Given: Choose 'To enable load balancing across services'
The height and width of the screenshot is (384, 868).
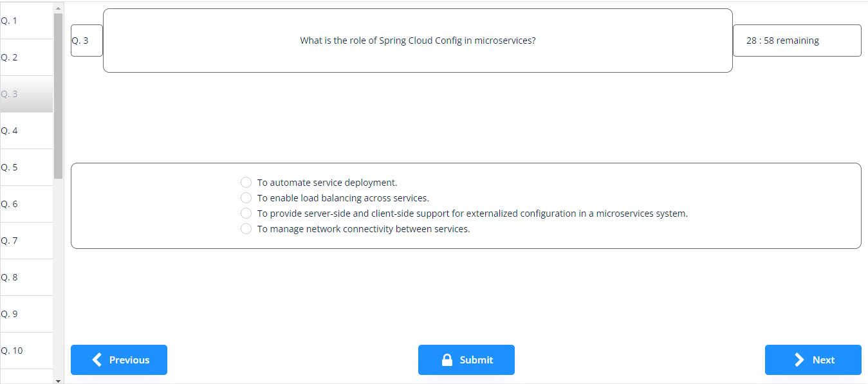Looking at the screenshot, I should tap(246, 198).
